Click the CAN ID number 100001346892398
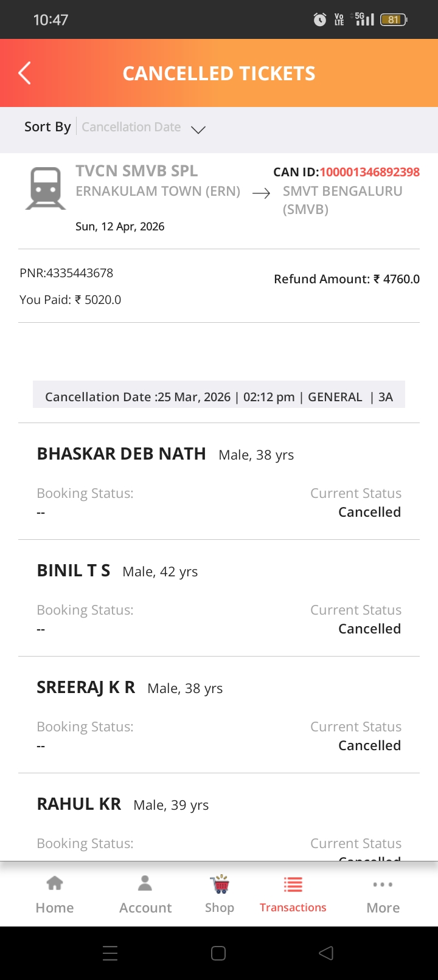Viewport: 438px width, 980px height. (370, 172)
